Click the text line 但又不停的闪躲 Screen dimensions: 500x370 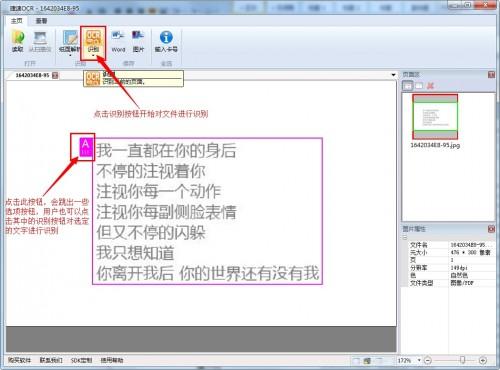(x=151, y=232)
